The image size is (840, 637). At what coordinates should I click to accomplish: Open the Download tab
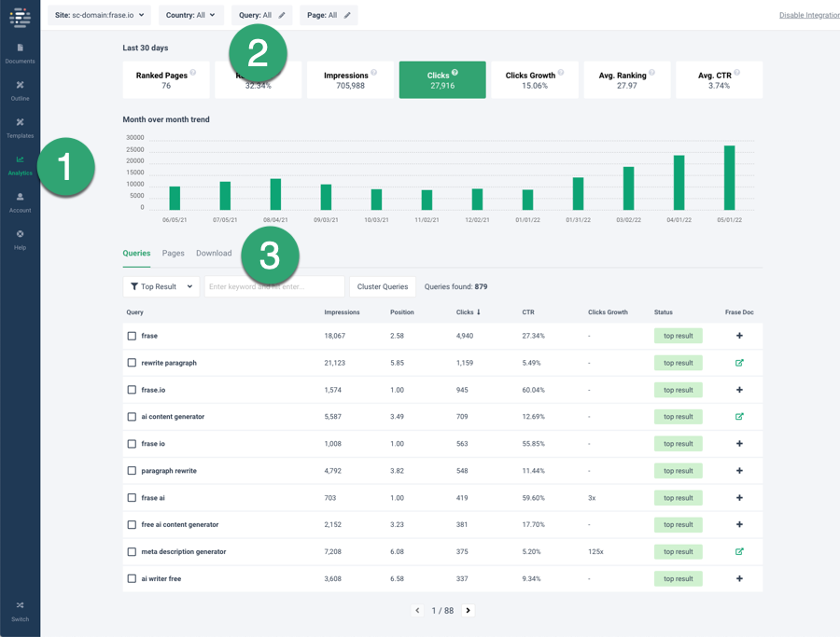(214, 253)
